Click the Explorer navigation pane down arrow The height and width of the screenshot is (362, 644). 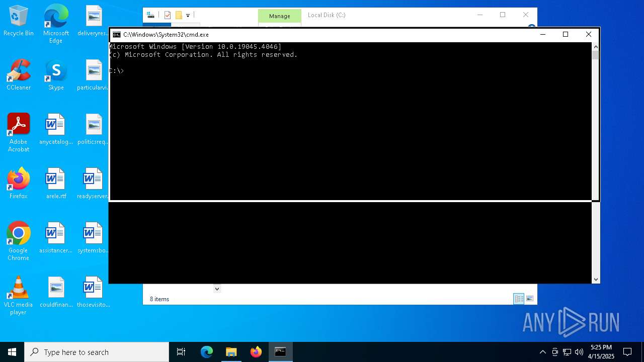click(x=217, y=289)
